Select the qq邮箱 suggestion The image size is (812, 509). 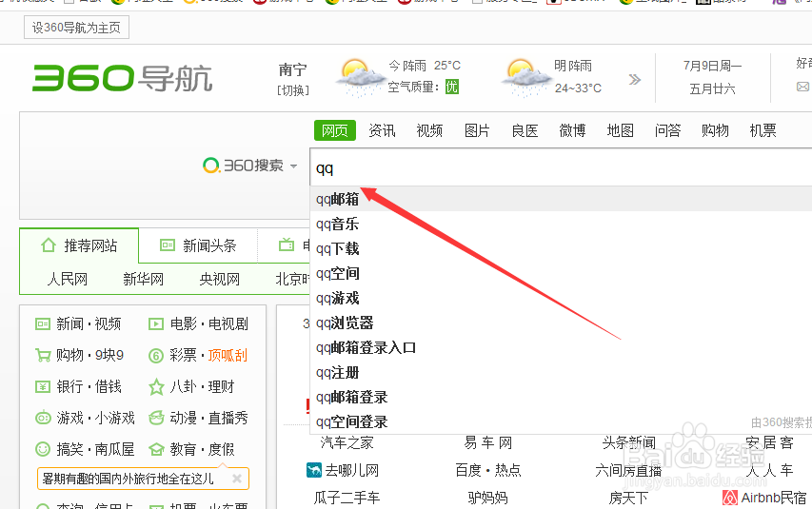click(561, 199)
